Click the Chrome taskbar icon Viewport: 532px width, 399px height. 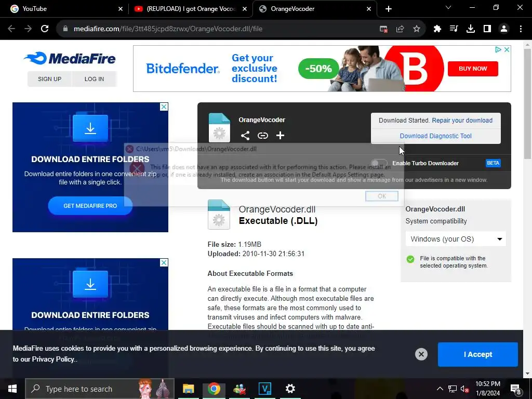(214, 389)
